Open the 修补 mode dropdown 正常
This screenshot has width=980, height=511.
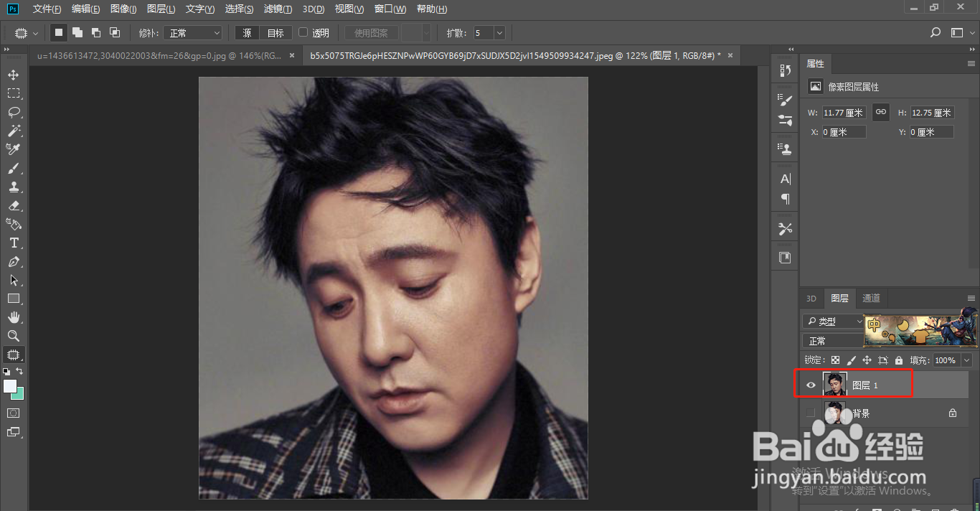(193, 33)
